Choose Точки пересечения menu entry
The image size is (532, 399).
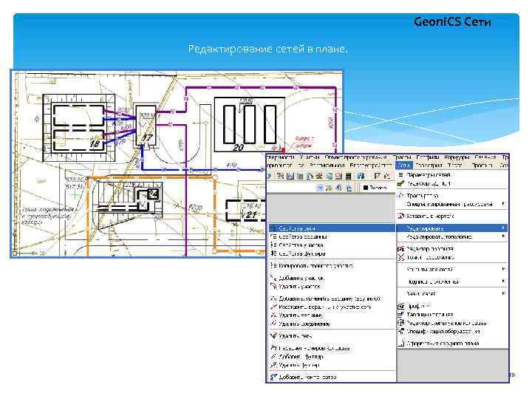point(430,257)
